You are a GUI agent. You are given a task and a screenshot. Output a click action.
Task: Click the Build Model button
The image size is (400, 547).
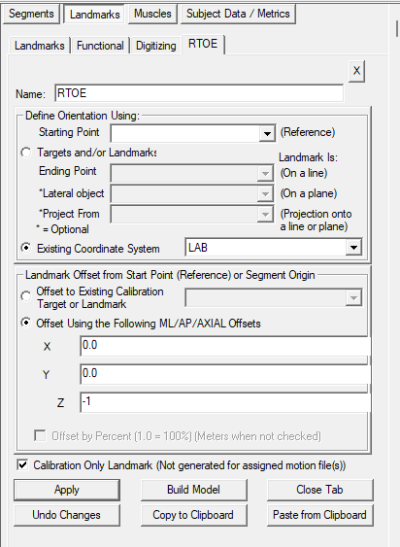point(194,490)
